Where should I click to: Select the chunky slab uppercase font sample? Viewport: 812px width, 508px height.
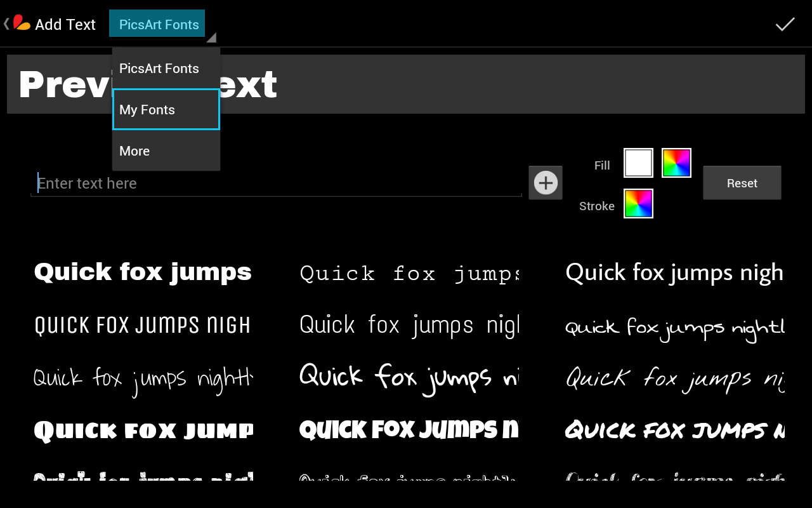[143, 431]
